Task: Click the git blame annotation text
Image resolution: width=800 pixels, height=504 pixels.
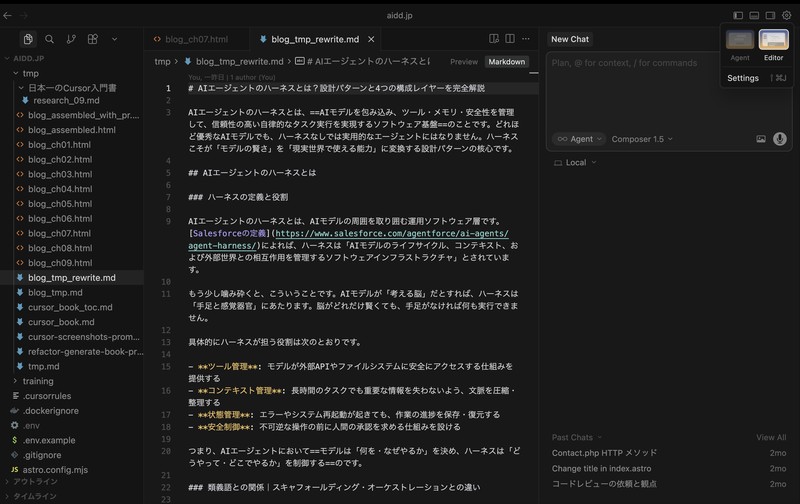Action: [232, 78]
